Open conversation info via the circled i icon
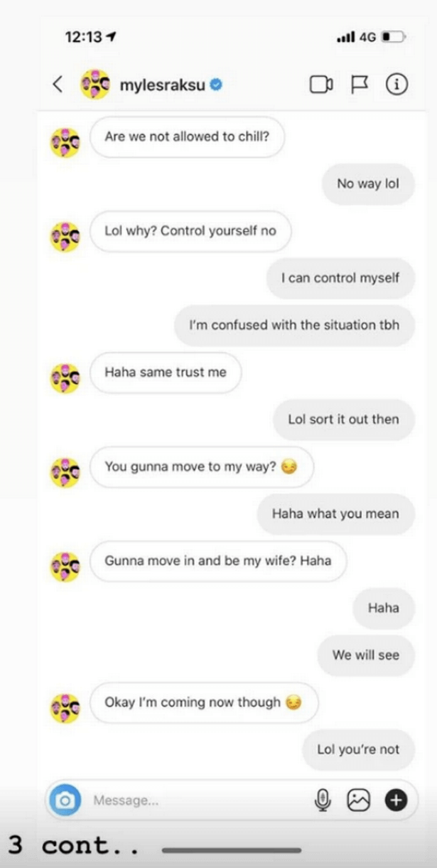The width and height of the screenshot is (437, 868). click(396, 85)
